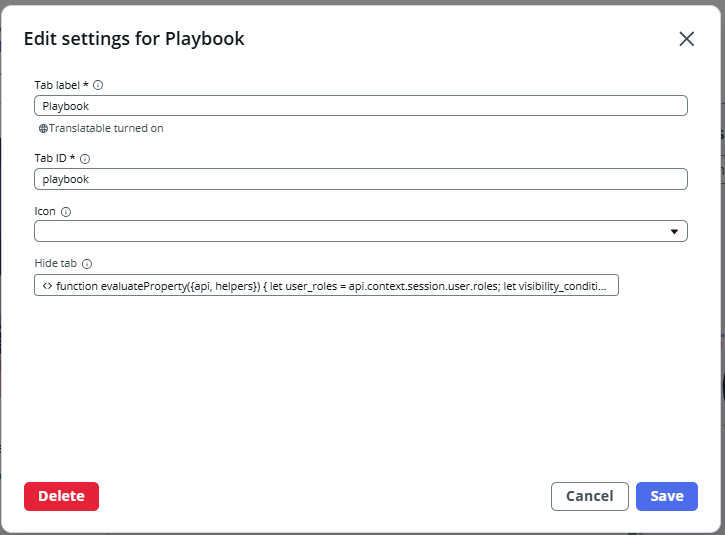Click the 'Tab label *' field label
The image size is (725, 535).
[61, 85]
